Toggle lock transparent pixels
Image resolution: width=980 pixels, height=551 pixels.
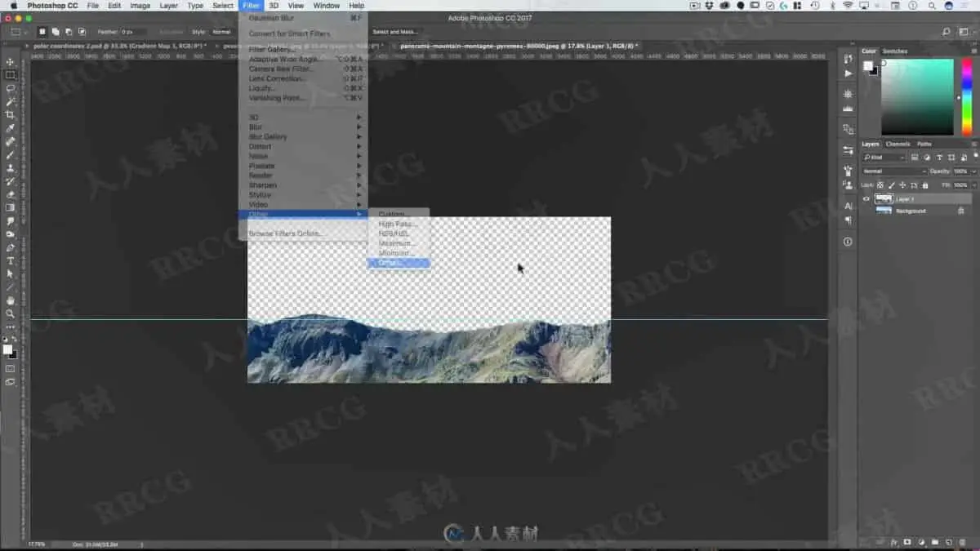(881, 185)
